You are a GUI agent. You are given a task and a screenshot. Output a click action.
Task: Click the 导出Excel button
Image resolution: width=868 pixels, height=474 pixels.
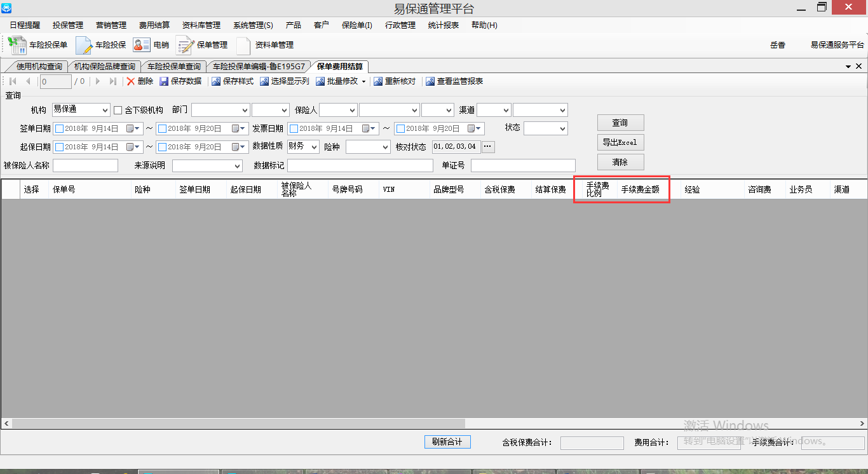620,142
